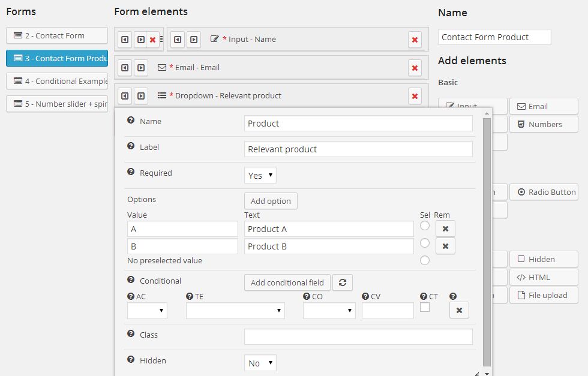
Task: Move the Email element right
Action: tap(140, 68)
